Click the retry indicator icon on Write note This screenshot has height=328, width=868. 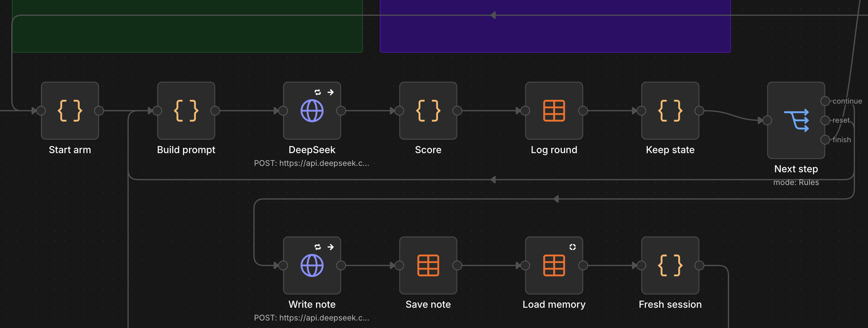318,247
